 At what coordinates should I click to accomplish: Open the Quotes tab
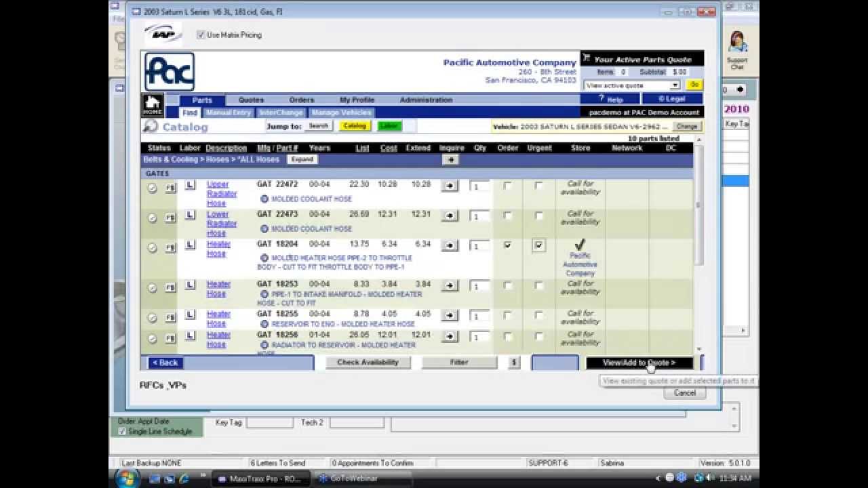click(x=251, y=100)
